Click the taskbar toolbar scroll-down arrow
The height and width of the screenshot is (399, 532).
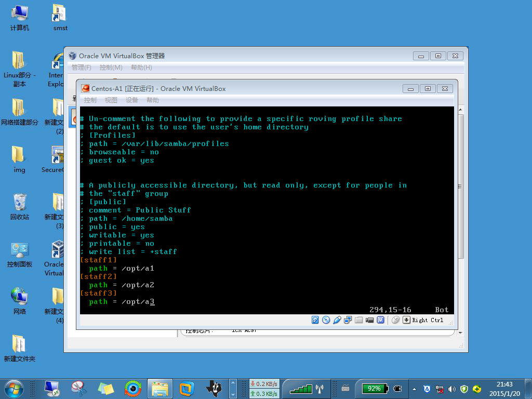(x=233, y=395)
